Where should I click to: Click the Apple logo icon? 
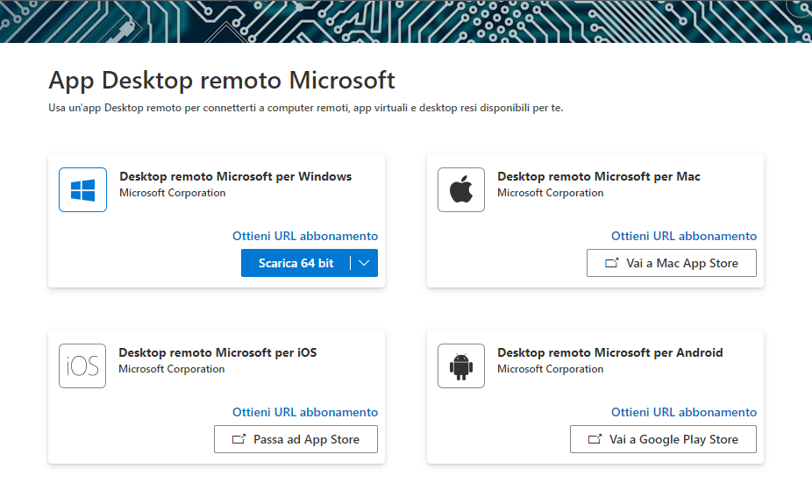[461, 189]
